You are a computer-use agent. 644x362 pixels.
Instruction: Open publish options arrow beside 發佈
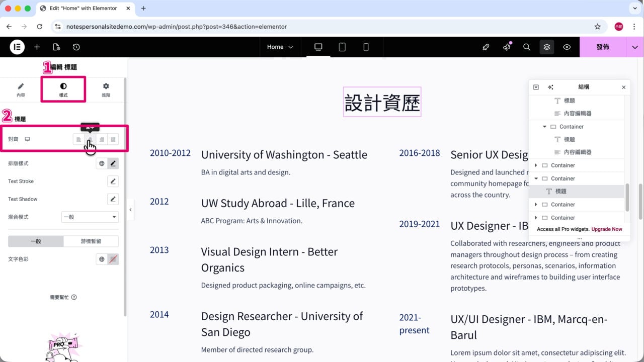(x=635, y=47)
